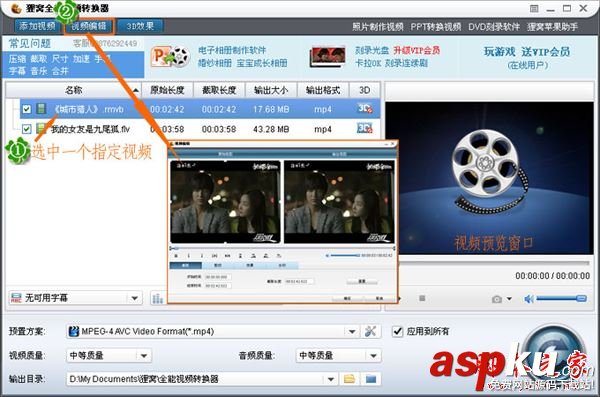
Task: Expand the 预置方案 preset dropdown arrow
Action: click(352, 331)
